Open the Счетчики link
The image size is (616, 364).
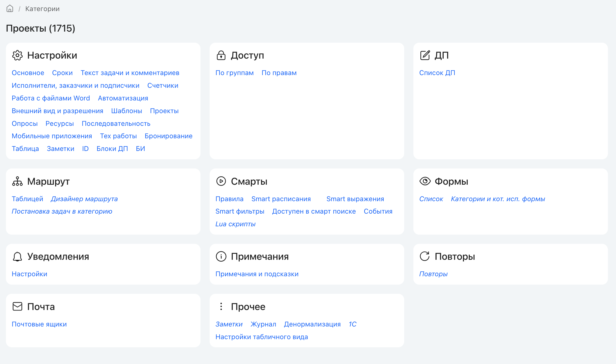[x=163, y=86]
